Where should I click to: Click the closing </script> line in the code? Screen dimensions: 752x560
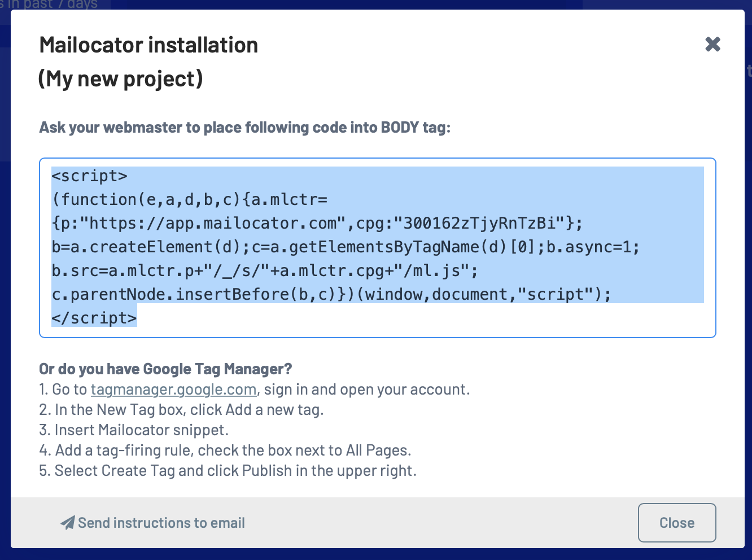click(x=94, y=318)
